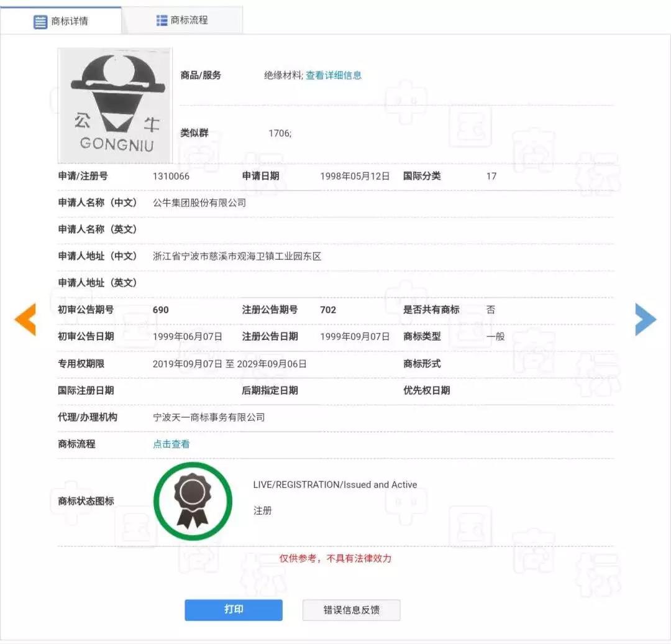This screenshot has height=644, width=671.
Task: Select LIVE/REGISTRATION/Issued and Active status text
Action: 335,484
